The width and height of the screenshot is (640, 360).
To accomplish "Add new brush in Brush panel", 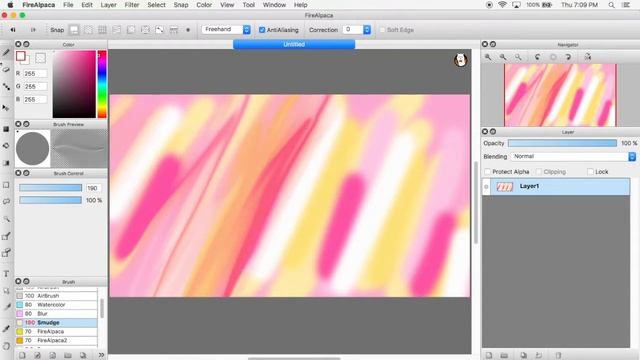I will [x=22, y=356].
